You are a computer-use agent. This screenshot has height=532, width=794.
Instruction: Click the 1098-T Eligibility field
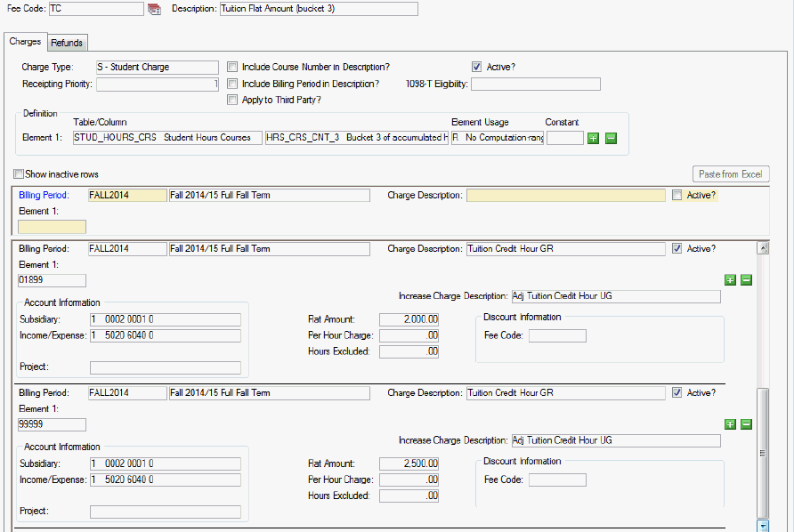[x=535, y=85]
